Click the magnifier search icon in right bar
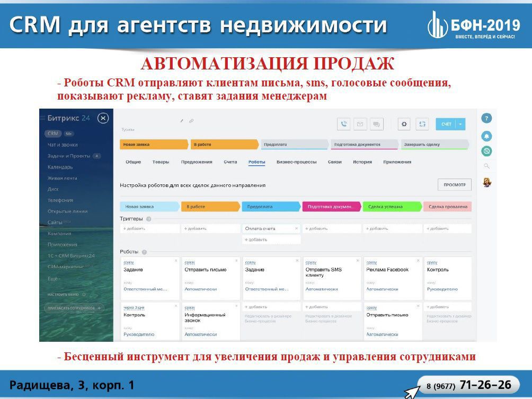The height and width of the screenshot is (399, 532). [x=486, y=166]
